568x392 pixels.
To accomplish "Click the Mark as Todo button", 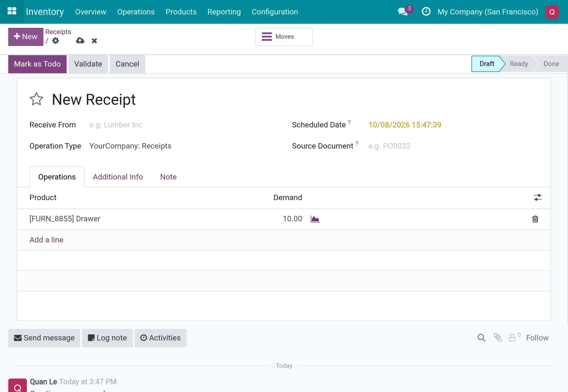I will pos(37,64).
